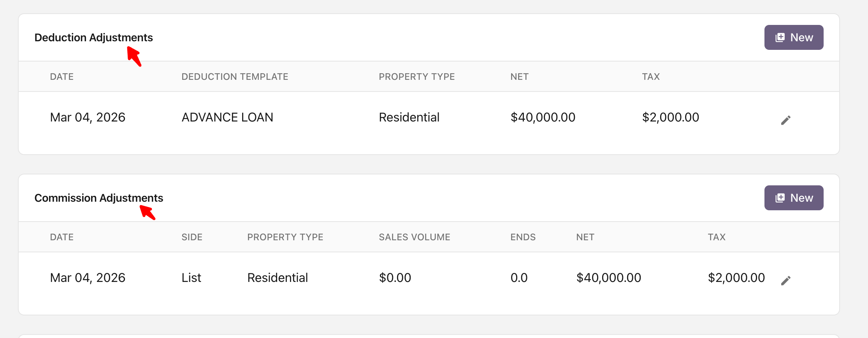Select the List side cell
The image size is (868, 338).
coord(191,278)
